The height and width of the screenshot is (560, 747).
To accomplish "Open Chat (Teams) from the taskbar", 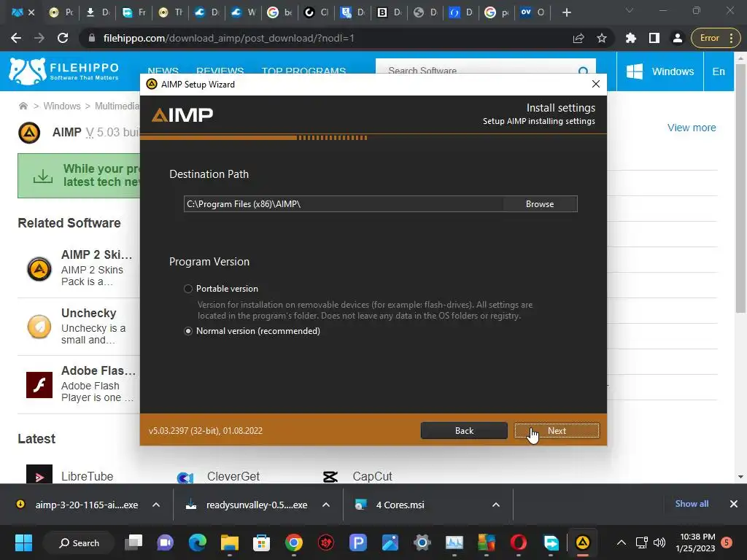I will coord(166,542).
